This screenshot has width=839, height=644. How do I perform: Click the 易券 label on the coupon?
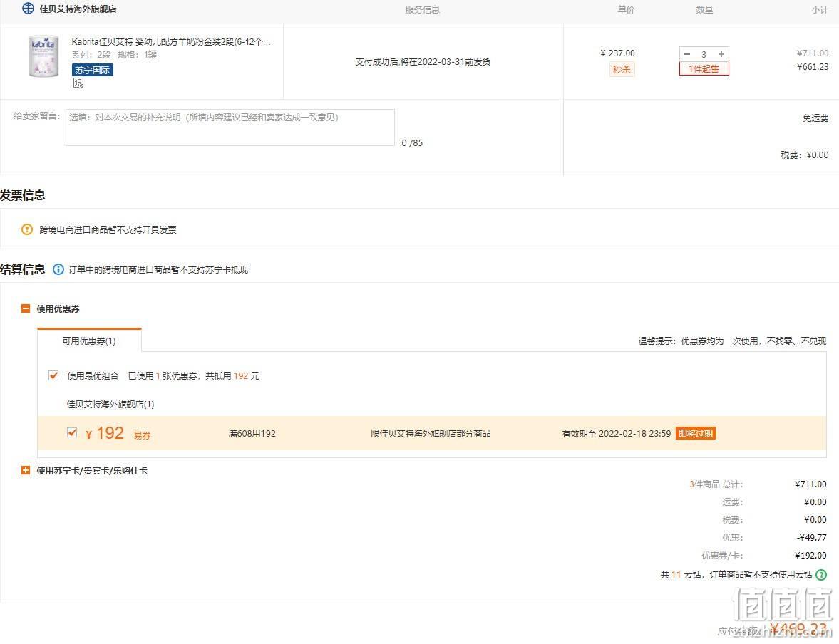click(143, 435)
